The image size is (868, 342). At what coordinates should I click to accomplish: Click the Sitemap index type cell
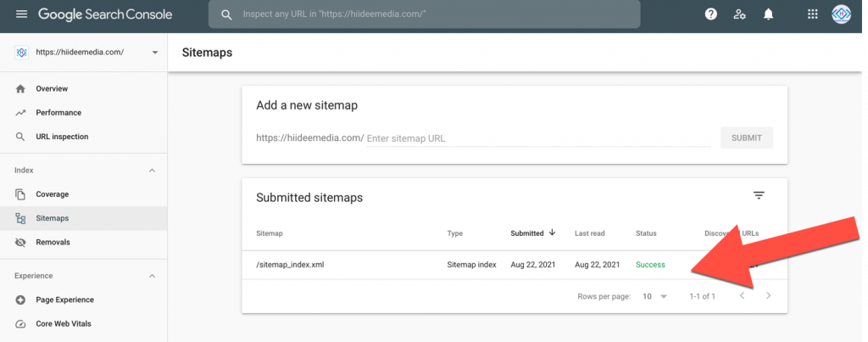tap(471, 265)
